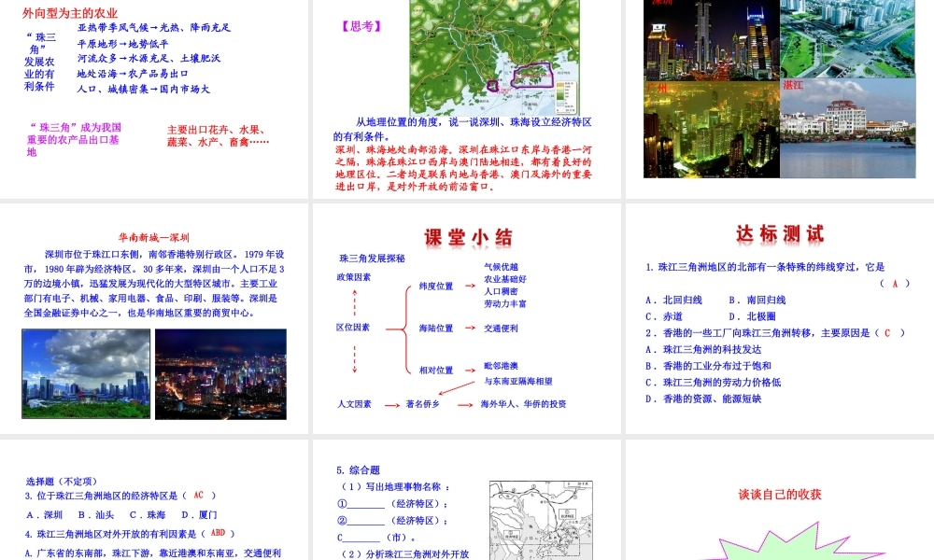Image resolution: width=934 pixels, height=560 pixels.
Task: Choose option B. 香港的工业分布过于饱和
Action: [x=708, y=366]
